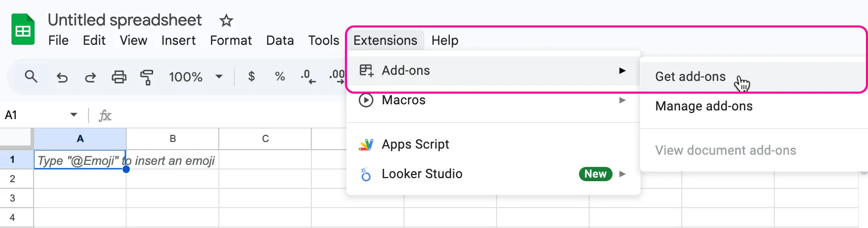
Task: Choose Get add-ons from the submenu
Action: point(690,77)
